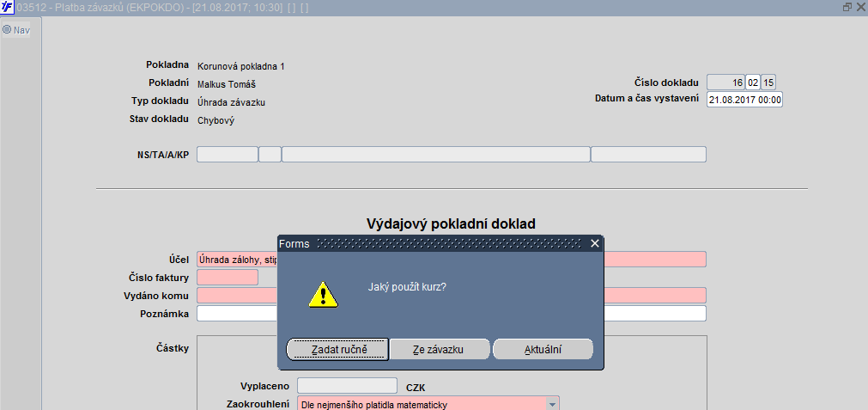Viewport: 868px width, 410px height.
Task: Click the IF application icon in title bar
Action: [7, 7]
